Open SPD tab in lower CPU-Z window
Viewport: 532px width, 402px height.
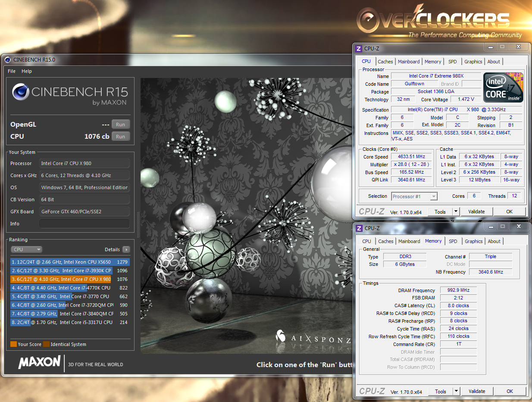pos(453,241)
